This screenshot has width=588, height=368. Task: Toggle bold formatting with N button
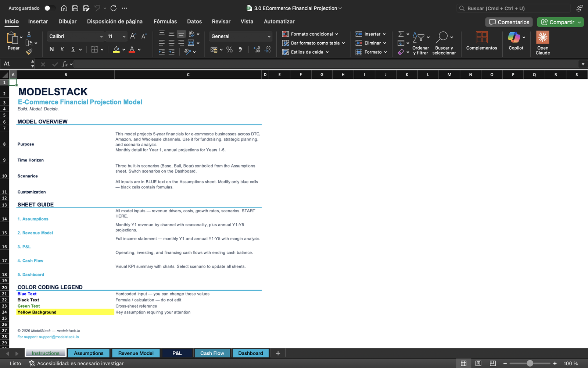point(51,49)
